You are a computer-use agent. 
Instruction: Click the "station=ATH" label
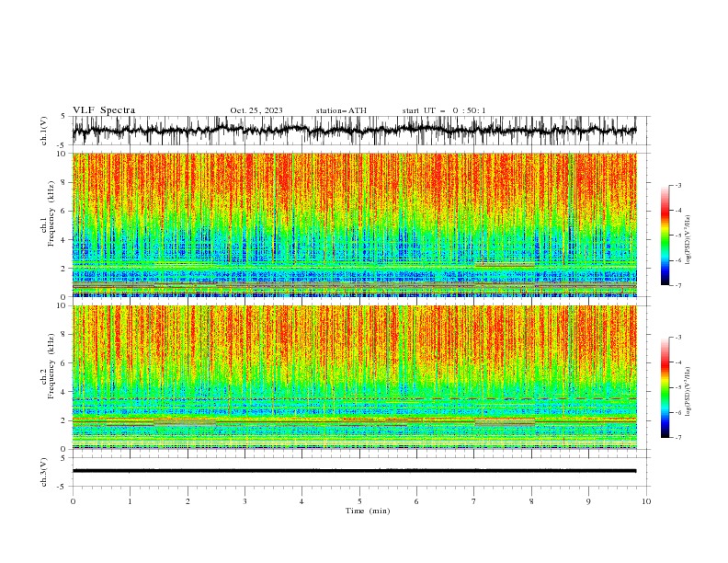pyautogui.click(x=341, y=110)
